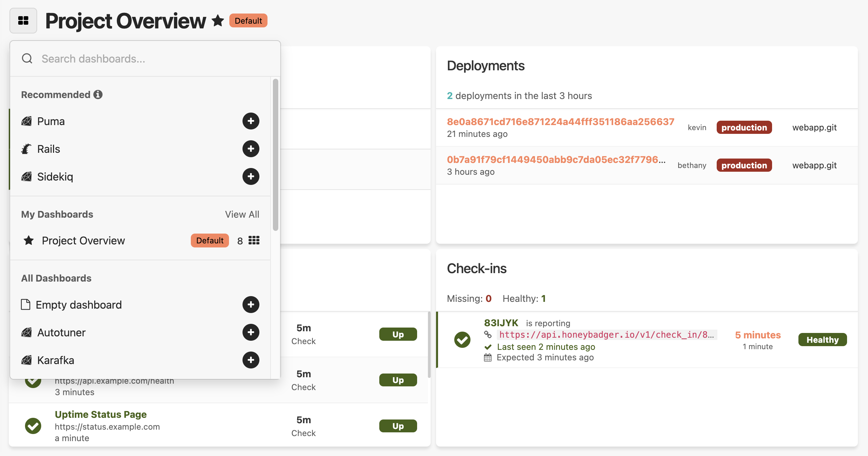868x456 pixels.
Task: Click the widget grid icon next to Project Overview
Action: coord(254,240)
